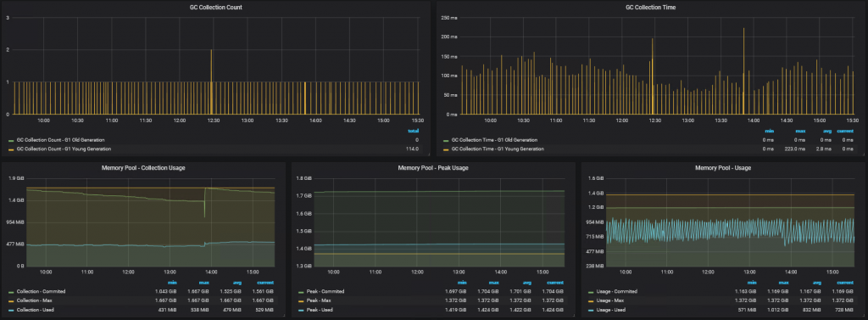Open the GC Collection Count panel title menu
Viewport: 868px width, 320px height.
216,7
